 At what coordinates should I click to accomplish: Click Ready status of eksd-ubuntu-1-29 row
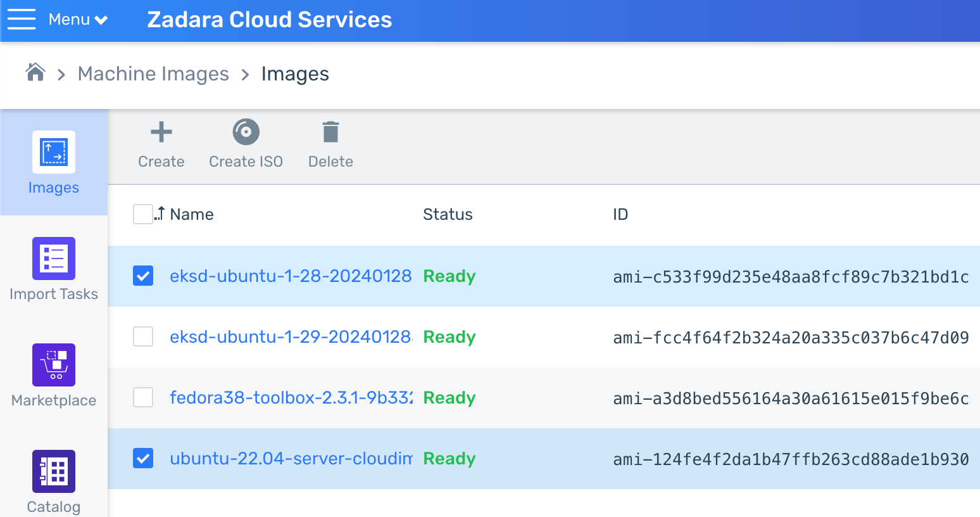pos(449,337)
